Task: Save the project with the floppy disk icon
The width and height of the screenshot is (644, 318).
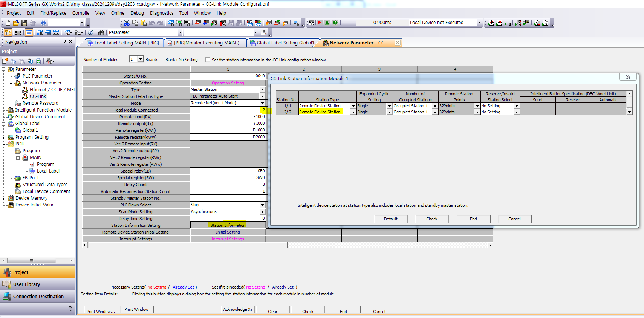Action: coord(24,23)
